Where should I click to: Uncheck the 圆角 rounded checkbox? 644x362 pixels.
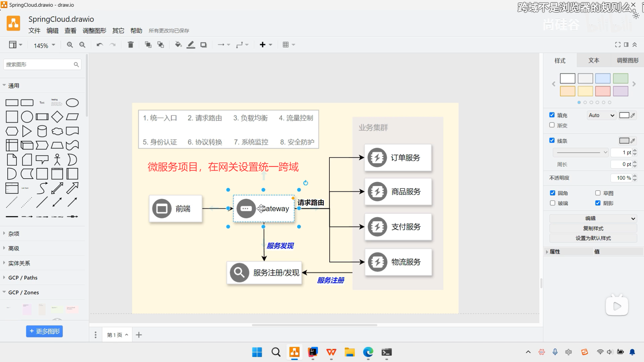coord(552,193)
